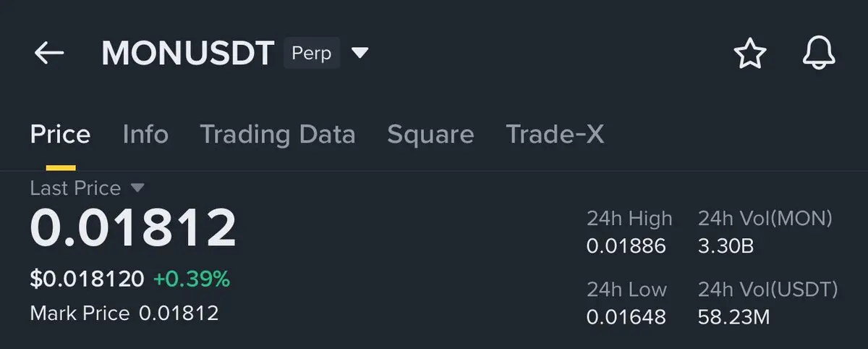Viewport: 868px width, 349px height.
Task: Tap the 24h Vol(MON) 3.30B figure
Action: point(726,246)
